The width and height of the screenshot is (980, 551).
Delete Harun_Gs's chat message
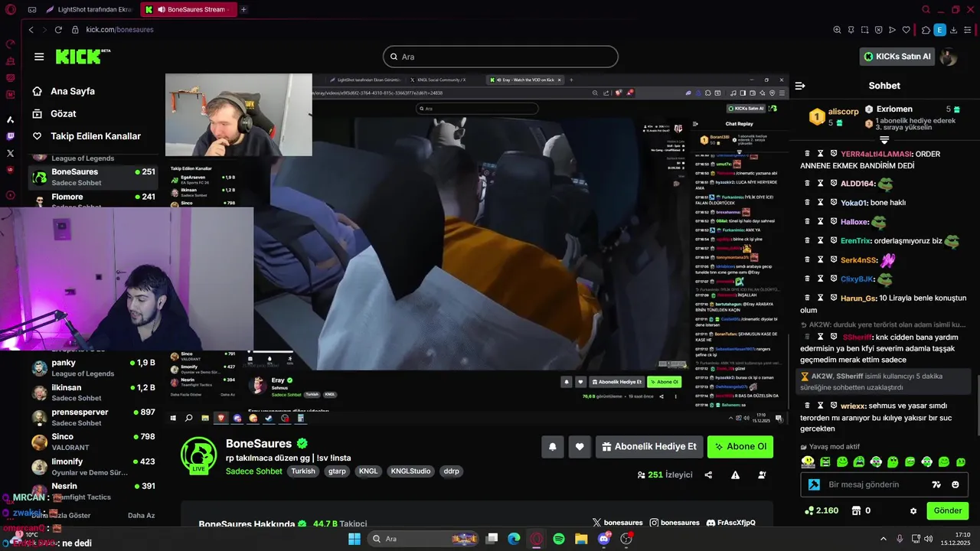[x=807, y=298]
